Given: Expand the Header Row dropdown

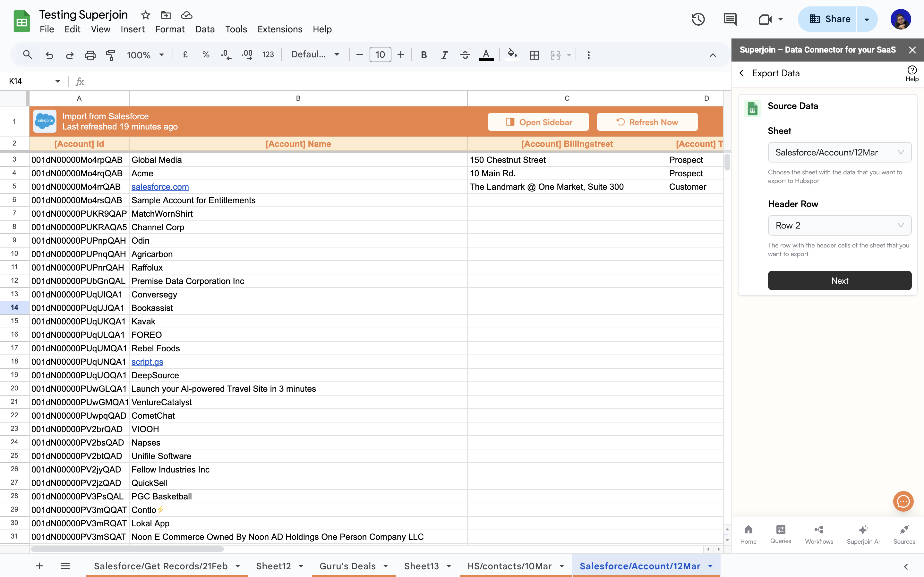Looking at the screenshot, I should click(x=839, y=226).
